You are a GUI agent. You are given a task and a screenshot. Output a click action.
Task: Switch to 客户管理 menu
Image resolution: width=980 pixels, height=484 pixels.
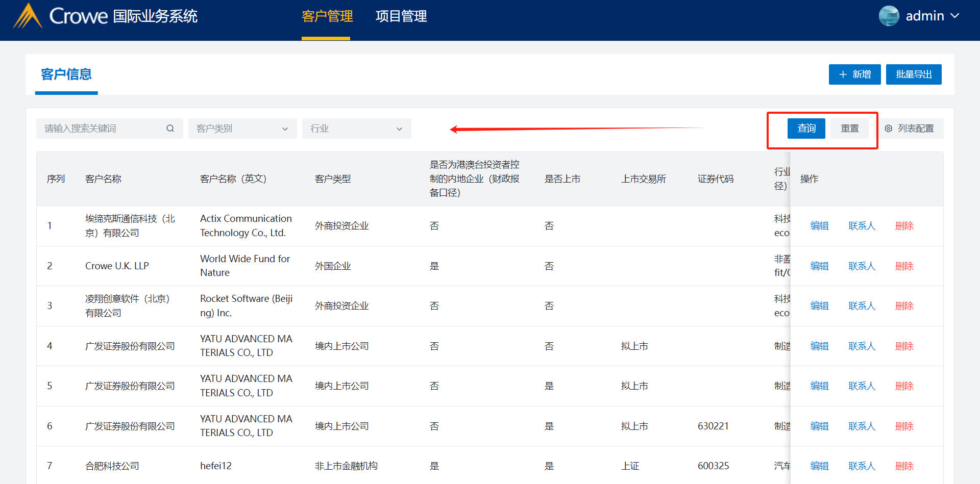(x=327, y=16)
